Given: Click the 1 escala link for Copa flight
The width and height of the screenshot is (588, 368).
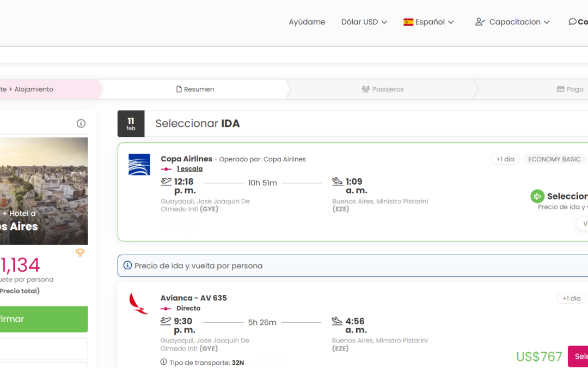Looking at the screenshot, I should [189, 168].
